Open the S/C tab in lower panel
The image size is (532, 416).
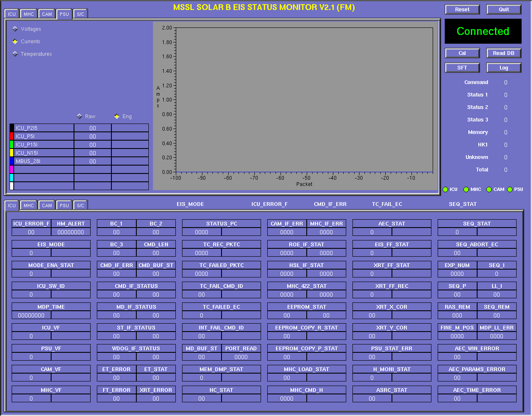point(81,206)
